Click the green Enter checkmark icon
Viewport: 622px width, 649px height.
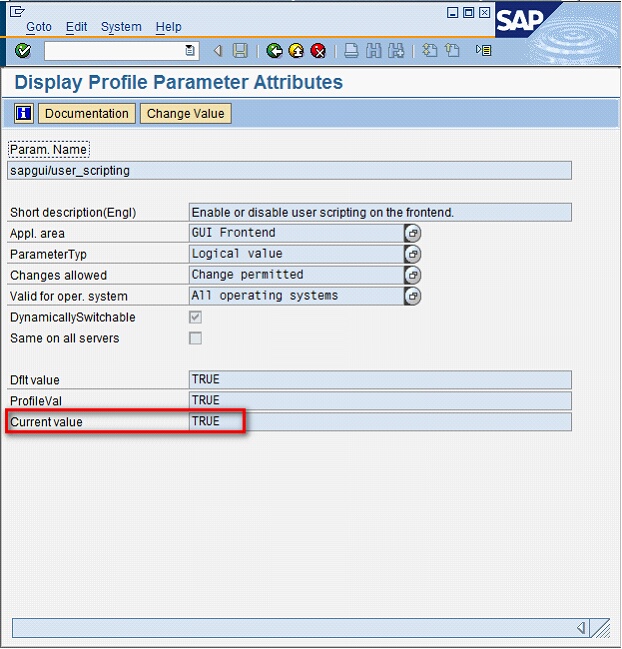click(x=23, y=50)
